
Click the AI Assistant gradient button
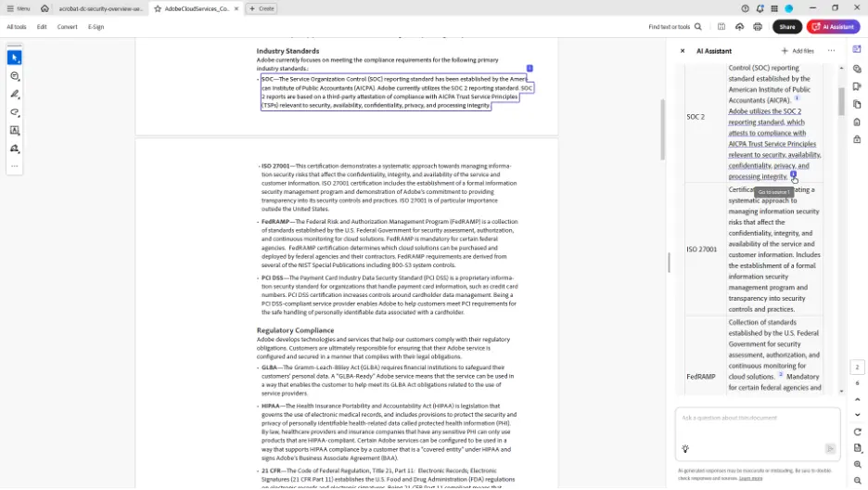point(833,27)
